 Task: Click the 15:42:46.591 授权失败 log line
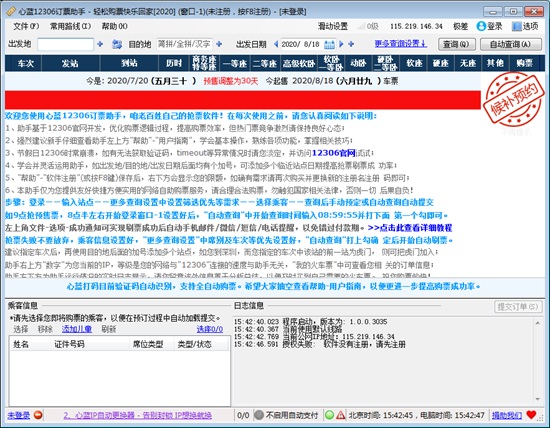pos(320,344)
